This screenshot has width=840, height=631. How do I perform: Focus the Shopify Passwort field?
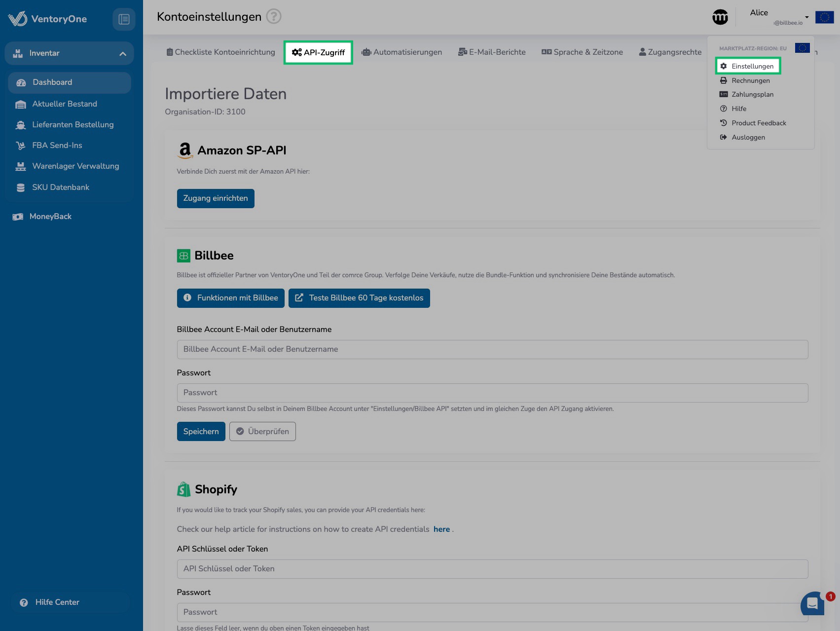pos(492,612)
